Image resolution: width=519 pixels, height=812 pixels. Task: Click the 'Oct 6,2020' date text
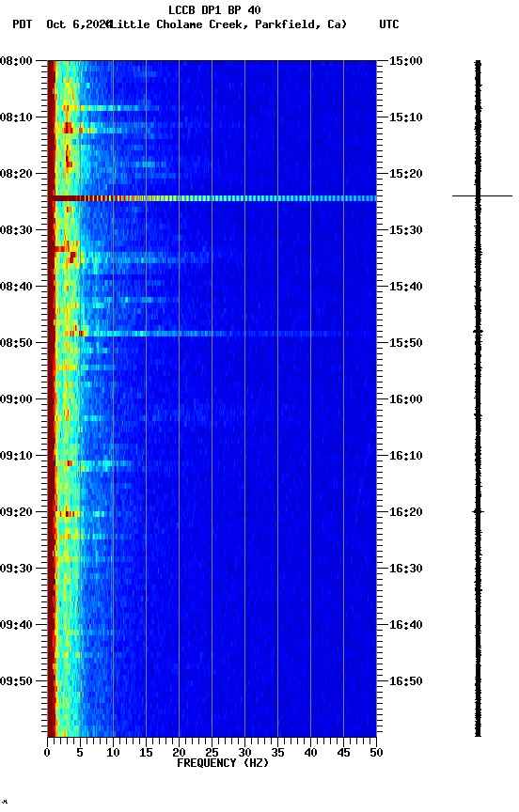pyautogui.click(x=79, y=24)
